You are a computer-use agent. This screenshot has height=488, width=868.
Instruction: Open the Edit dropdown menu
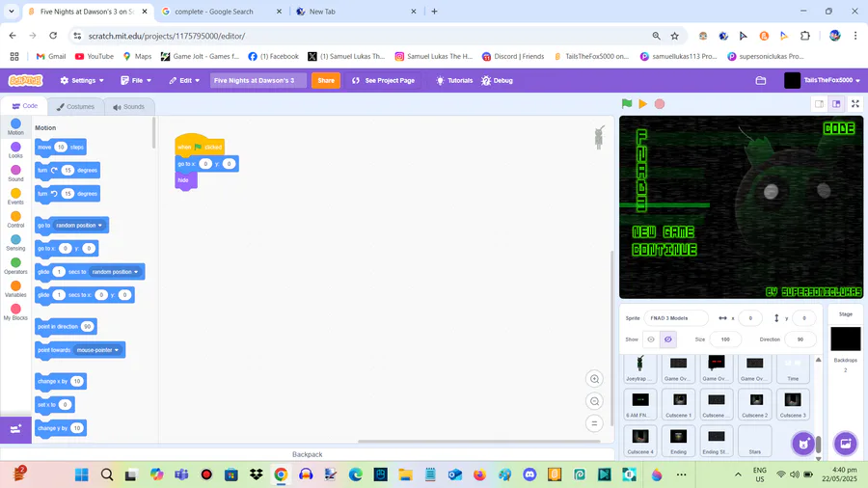pyautogui.click(x=184, y=80)
